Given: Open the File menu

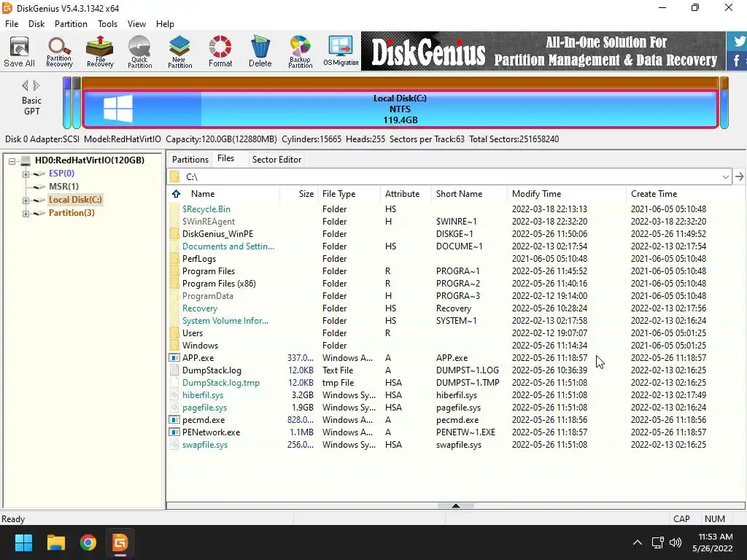Looking at the screenshot, I should pyautogui.click(x=12, y=24).
